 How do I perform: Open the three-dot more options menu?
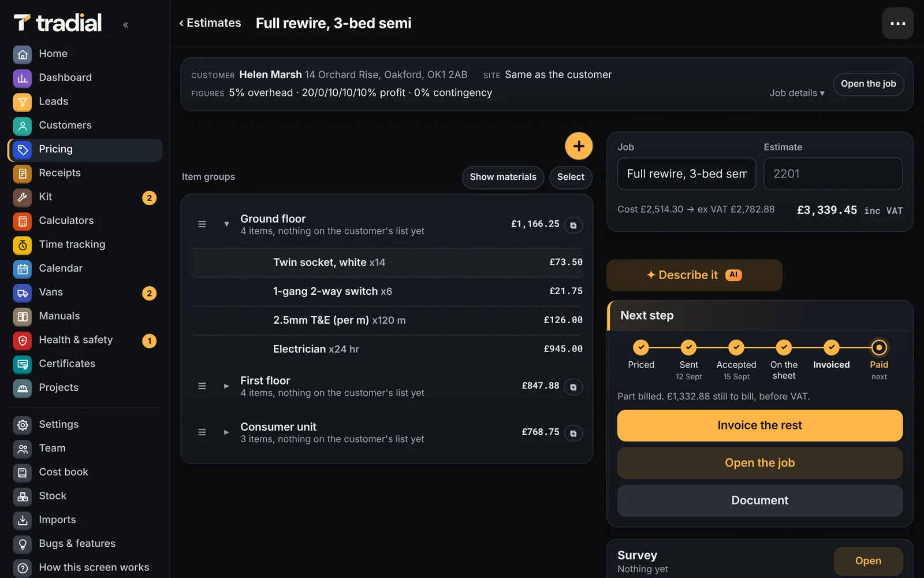click(897, 23)
